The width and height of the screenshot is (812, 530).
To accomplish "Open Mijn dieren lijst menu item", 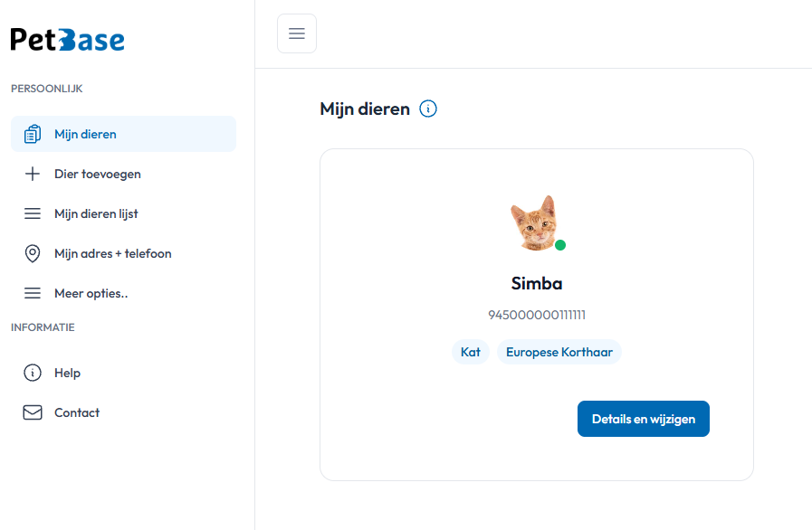I will coord(96,213).
